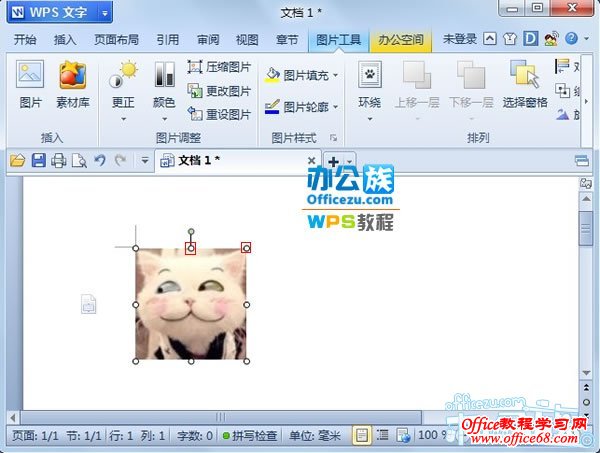Click the print icon
The height and width of the screenshot is (453, 600).
click(59, 160)
